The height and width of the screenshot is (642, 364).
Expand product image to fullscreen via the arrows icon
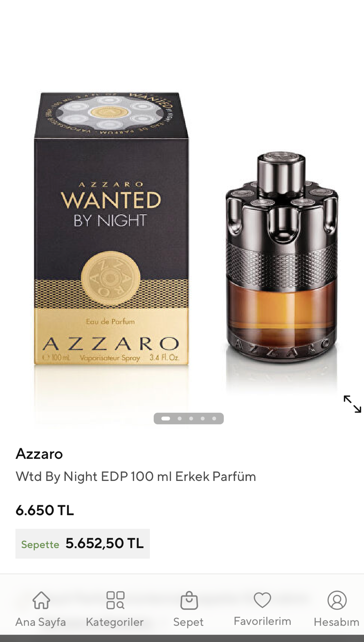tap(352, 404)
